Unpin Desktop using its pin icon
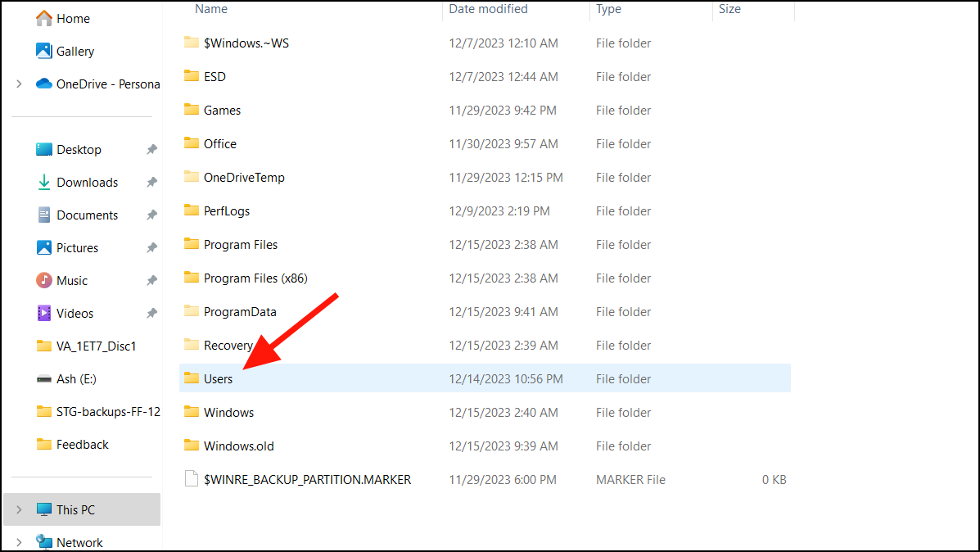The width and height of the screenshot is (980, 552). (151, 149)
